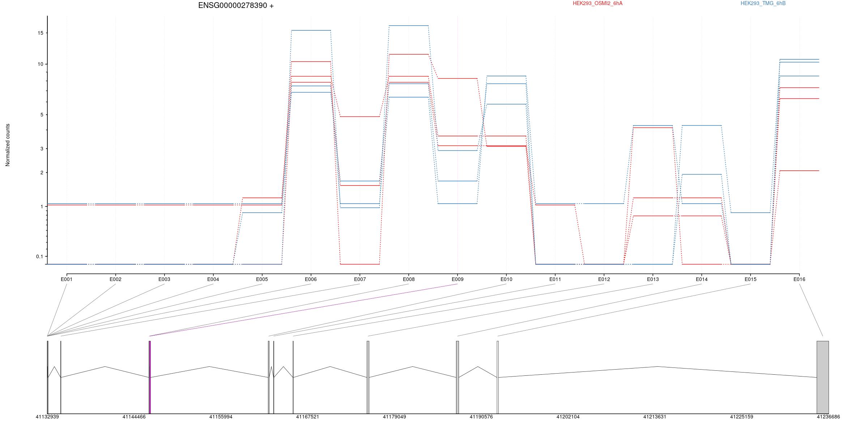Viewport: 868px width, 434px height.
Task: Click the top blue line over E014
Action: [x=702, y=125]
